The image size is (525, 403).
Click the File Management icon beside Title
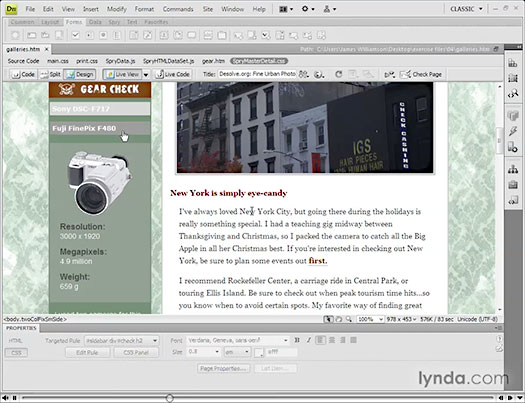pos(304,74)
